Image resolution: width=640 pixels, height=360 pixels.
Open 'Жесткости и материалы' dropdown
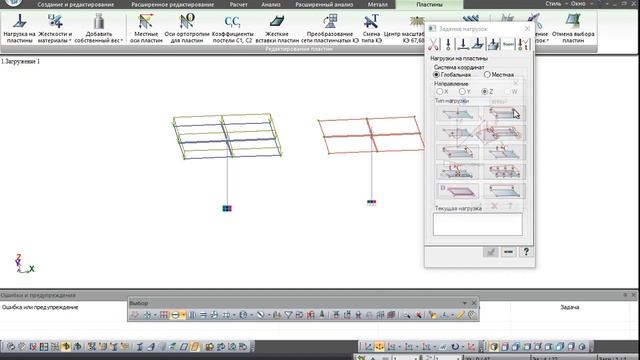coord(55,28)
